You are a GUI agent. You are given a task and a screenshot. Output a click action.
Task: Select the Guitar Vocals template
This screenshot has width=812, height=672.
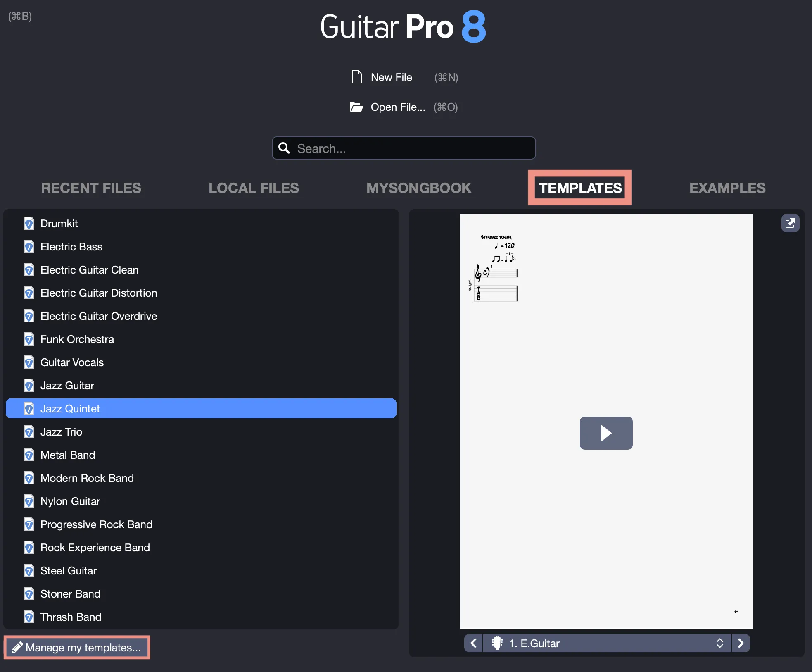pyautogui.click(x=201, y=362)
